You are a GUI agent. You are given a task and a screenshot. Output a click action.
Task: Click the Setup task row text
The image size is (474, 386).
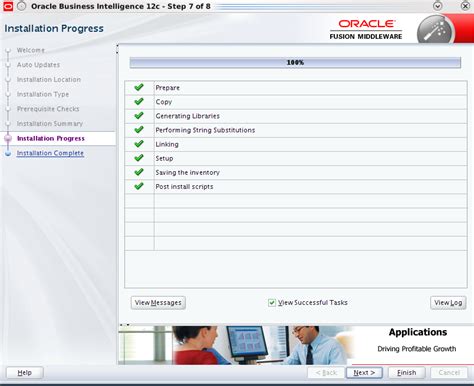[164, 158]
